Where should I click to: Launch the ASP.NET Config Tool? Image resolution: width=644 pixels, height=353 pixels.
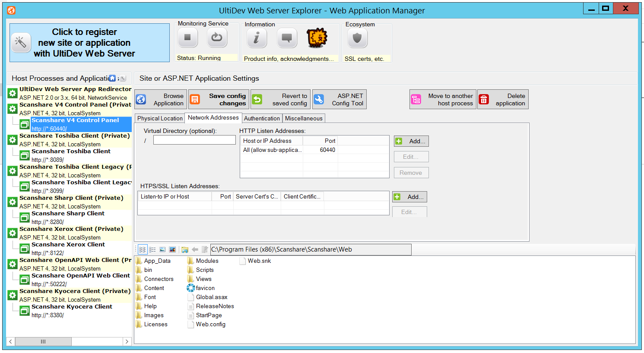coord(339,99)
